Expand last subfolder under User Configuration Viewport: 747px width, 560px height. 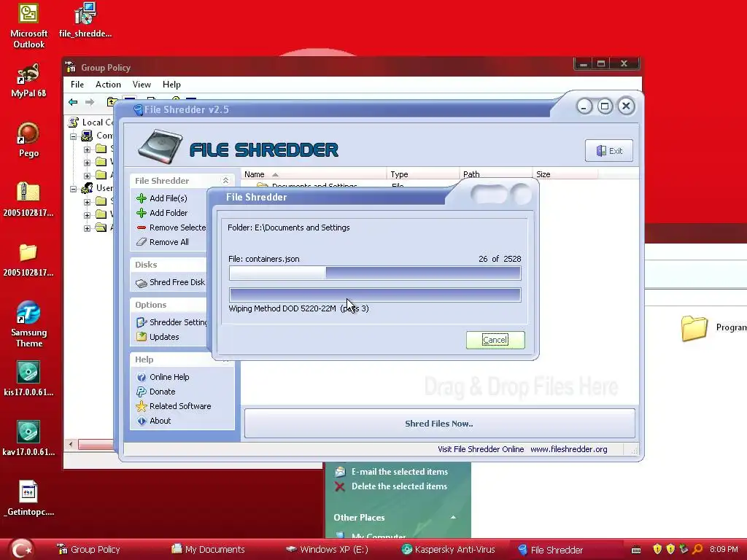tap(87, 228)
